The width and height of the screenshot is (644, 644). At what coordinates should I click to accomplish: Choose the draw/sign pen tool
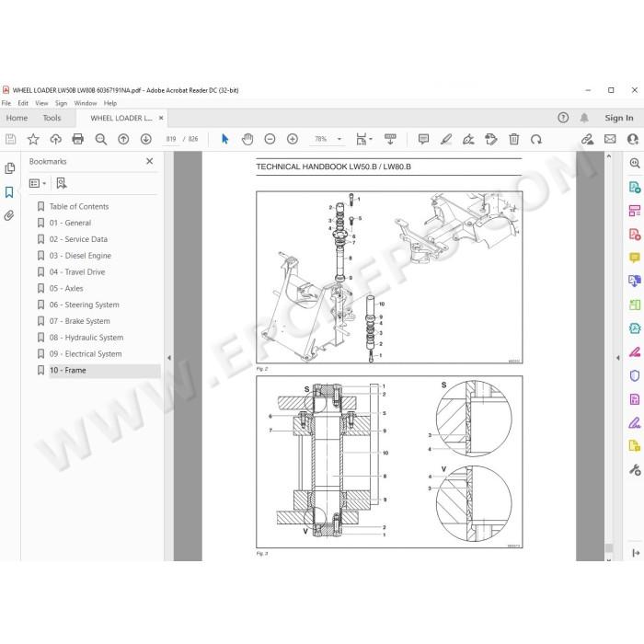coord(468,139)
